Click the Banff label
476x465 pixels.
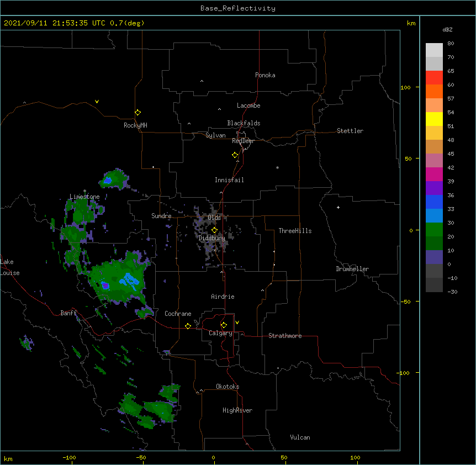[68, 313]
